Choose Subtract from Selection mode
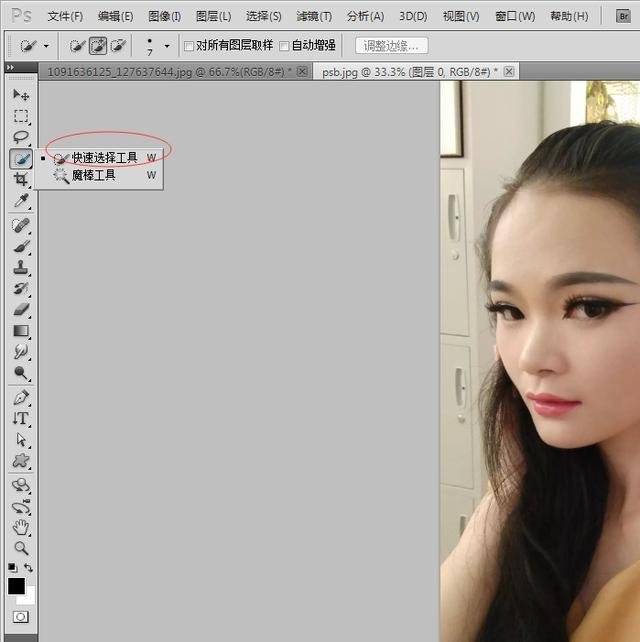The height and width of the screenshot is (642, 640). [x=118, y=45]
